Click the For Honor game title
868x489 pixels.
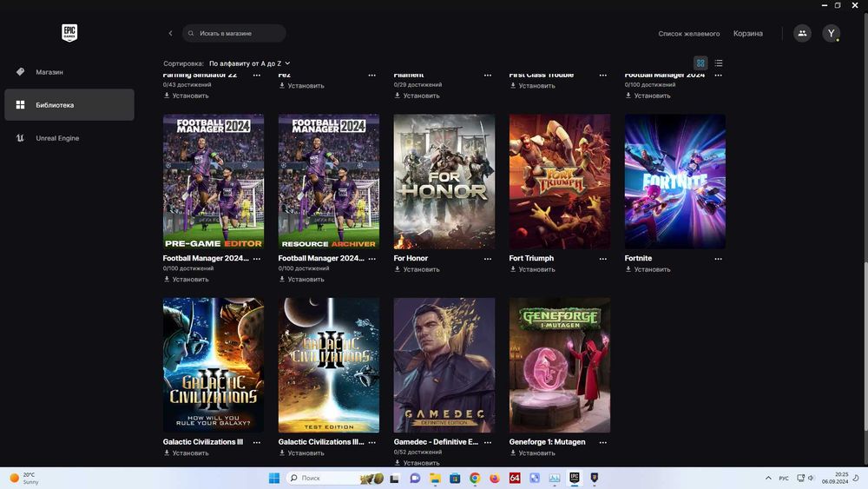[x=411, y=259]
